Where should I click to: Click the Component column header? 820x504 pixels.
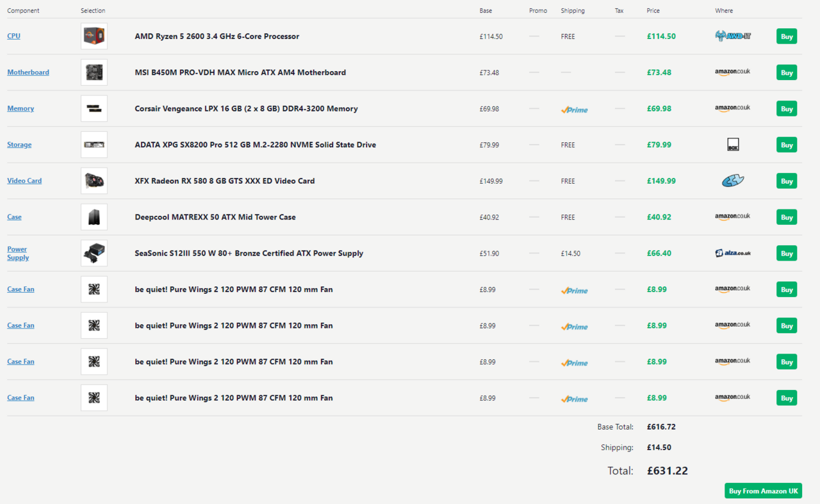coord(23,11)
